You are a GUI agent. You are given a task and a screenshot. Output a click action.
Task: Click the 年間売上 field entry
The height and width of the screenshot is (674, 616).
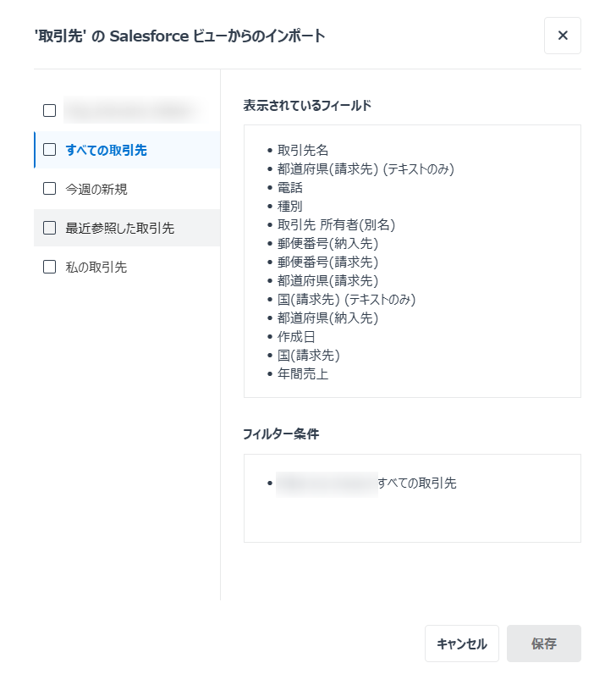303,374
